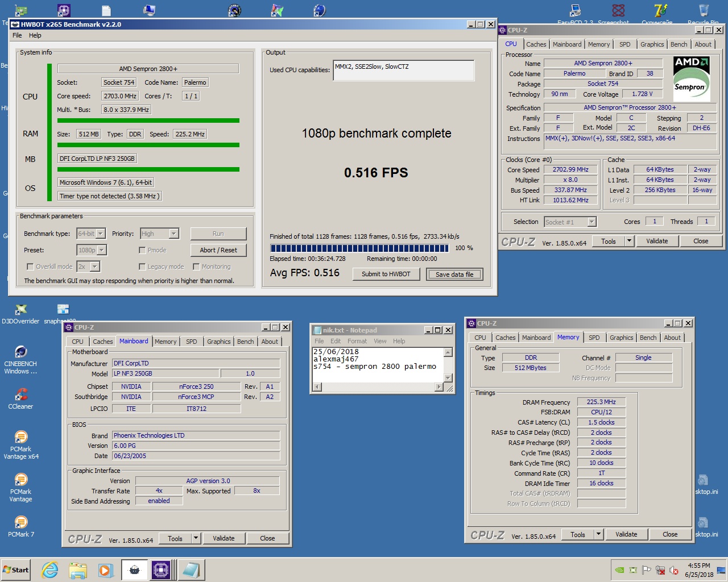
Task: Click the Show desktop button in taskbar corner
Action: click(722, 570)
